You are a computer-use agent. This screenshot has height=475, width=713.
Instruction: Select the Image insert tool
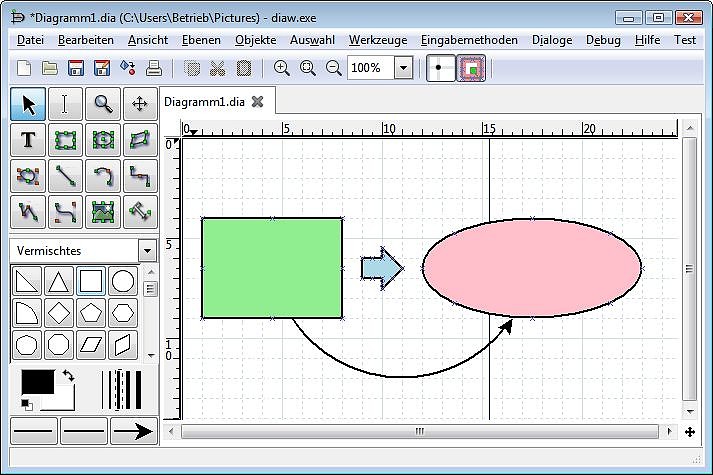coord(103,212)
